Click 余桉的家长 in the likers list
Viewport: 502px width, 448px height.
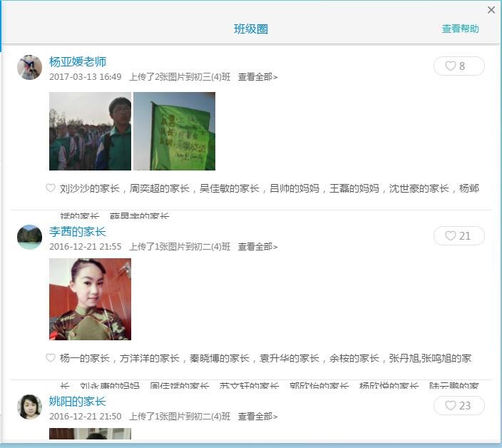(x=354, y=358)
